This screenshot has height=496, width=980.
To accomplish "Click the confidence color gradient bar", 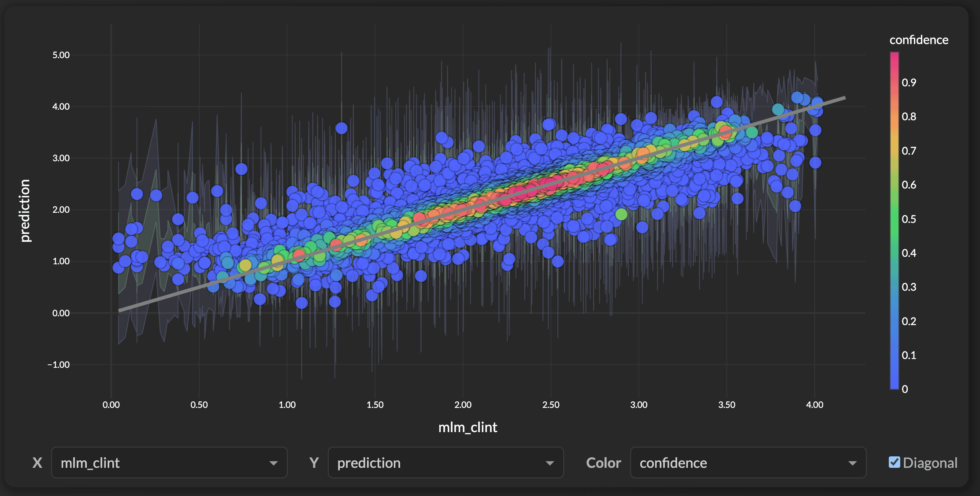I will [x=895, y=220].
